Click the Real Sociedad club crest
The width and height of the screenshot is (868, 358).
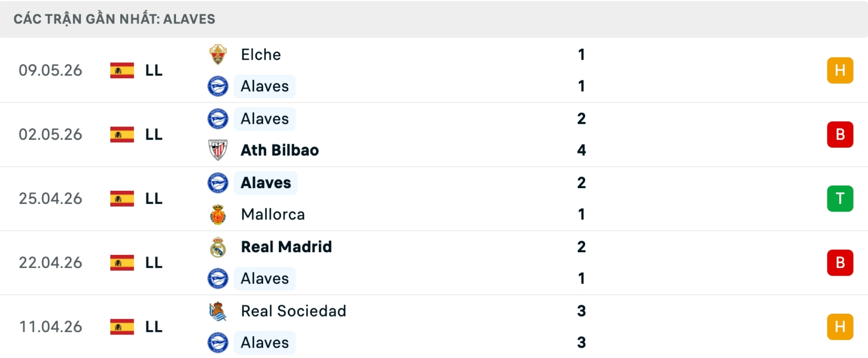point(218,311)
